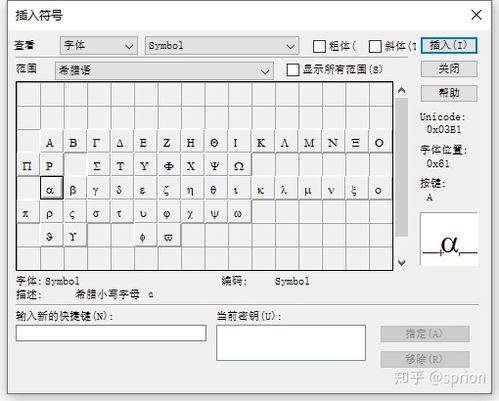Viewport: 499px width, 401px height.
Task: Click the 字体位置 value 0x61
Action: pyautogui.click(x=438, y=163)
